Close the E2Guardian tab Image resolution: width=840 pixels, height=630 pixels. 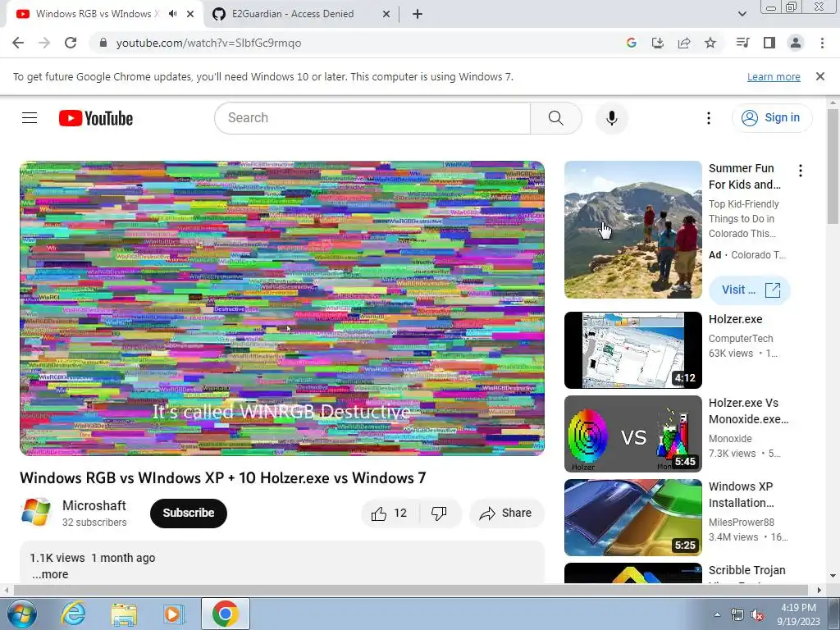[x=386, y=14]
